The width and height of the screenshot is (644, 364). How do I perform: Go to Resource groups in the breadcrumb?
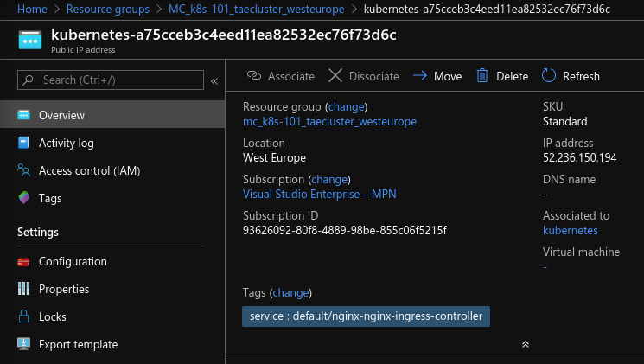[112, 10]
